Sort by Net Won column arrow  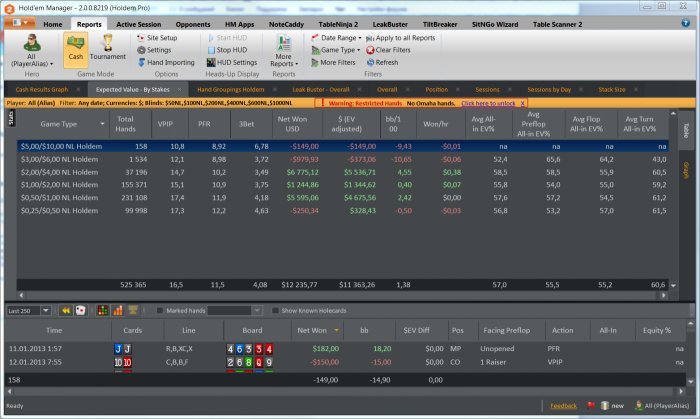click(x=337, y=330)
